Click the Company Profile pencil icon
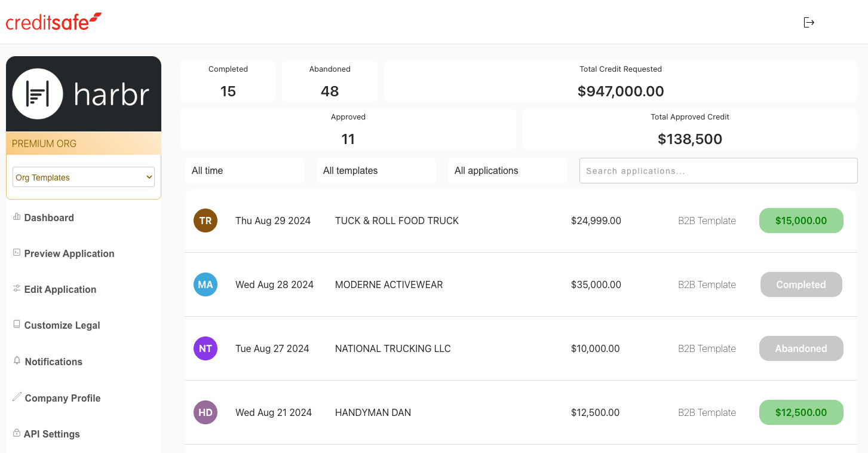 click(x=17, y=397)
